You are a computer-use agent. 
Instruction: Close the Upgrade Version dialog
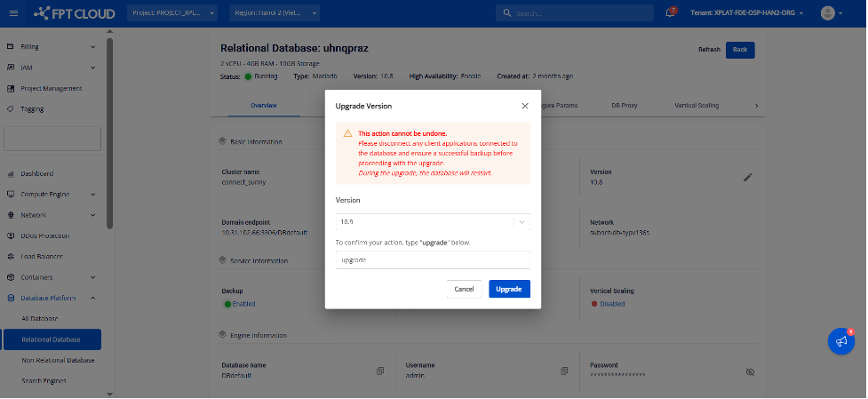coord(524,106)
